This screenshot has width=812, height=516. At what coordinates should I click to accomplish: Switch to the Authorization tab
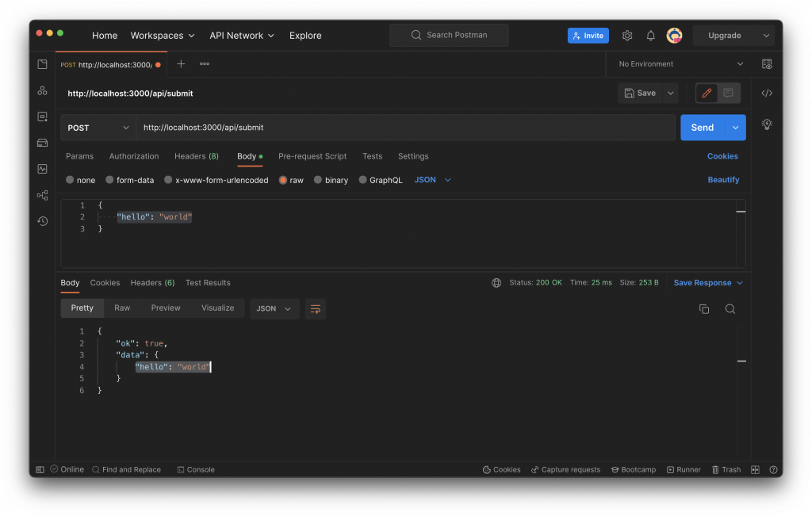pos(133,156)
